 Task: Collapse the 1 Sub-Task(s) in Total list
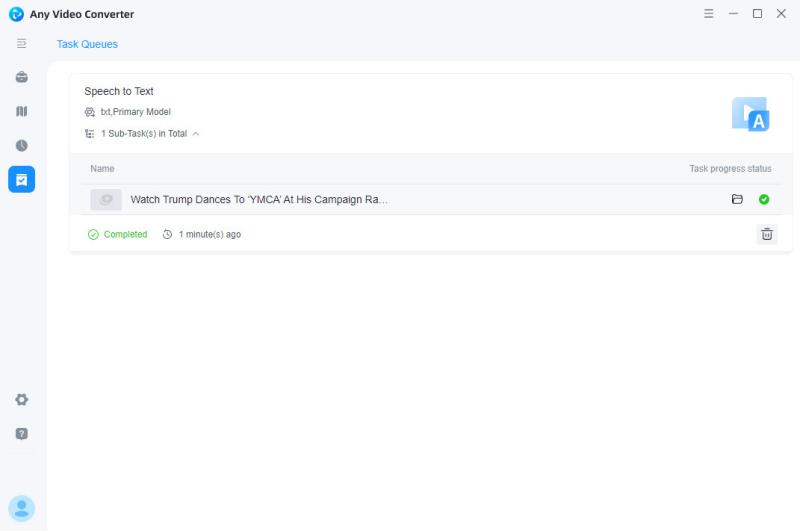coord(196,133)
